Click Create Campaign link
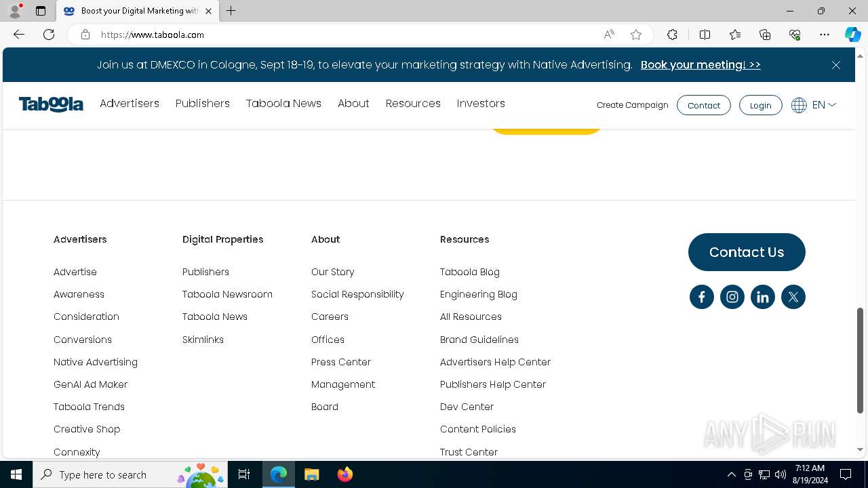This screenshot has height=488, width=868. [x=632, y=105]
